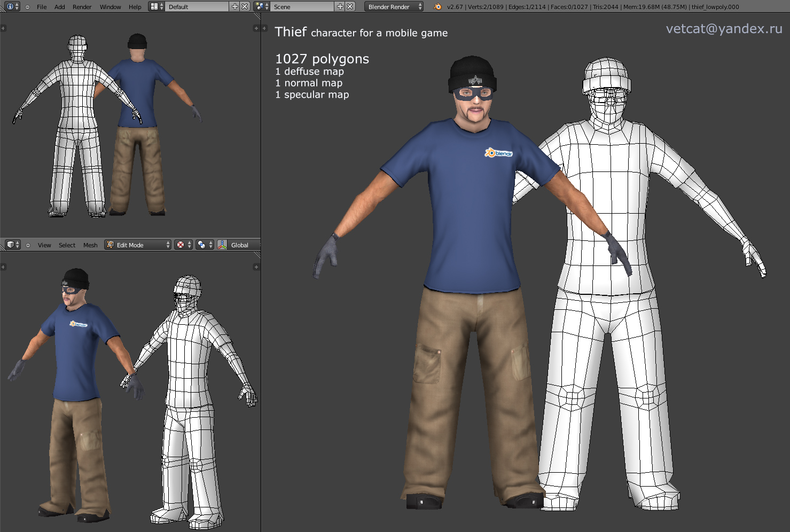Screen dimensions: 790x532
Task: Click the thief_lowpoly.000 object name
Action: point(715,7)
